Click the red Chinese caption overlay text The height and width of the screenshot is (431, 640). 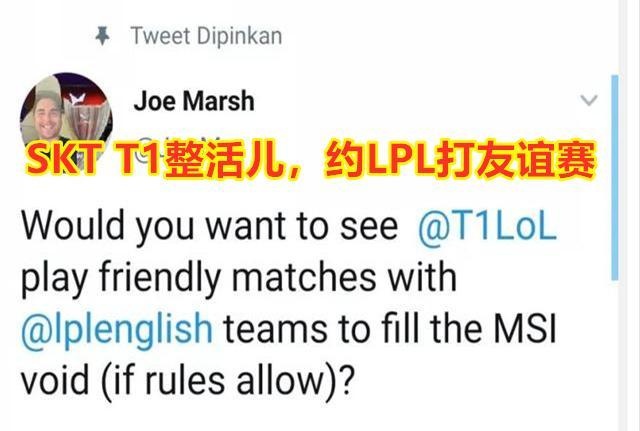click(310, 161)
